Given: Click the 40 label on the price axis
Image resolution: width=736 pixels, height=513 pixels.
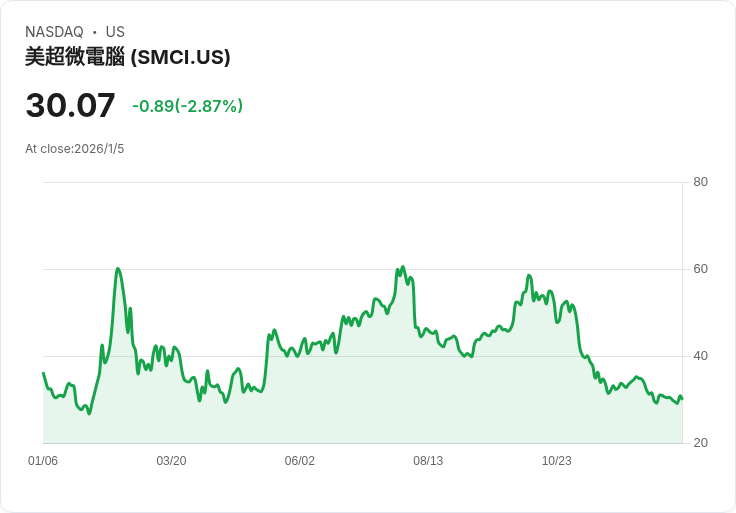Looking at the screenshot, I should click(x=701, y=356).
